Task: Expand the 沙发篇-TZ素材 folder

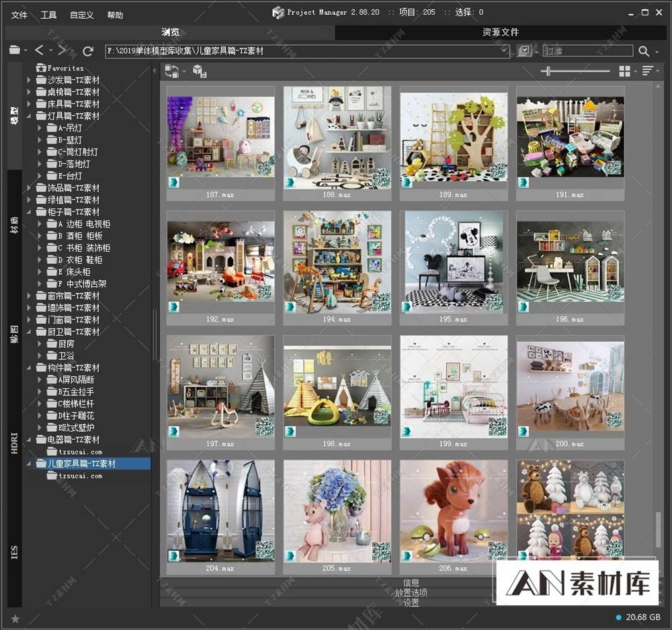Action: click(29, 80)
